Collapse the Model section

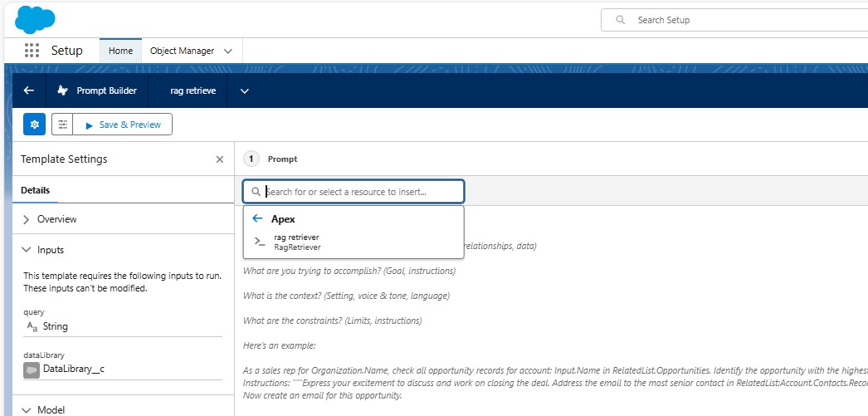[123, 410]
